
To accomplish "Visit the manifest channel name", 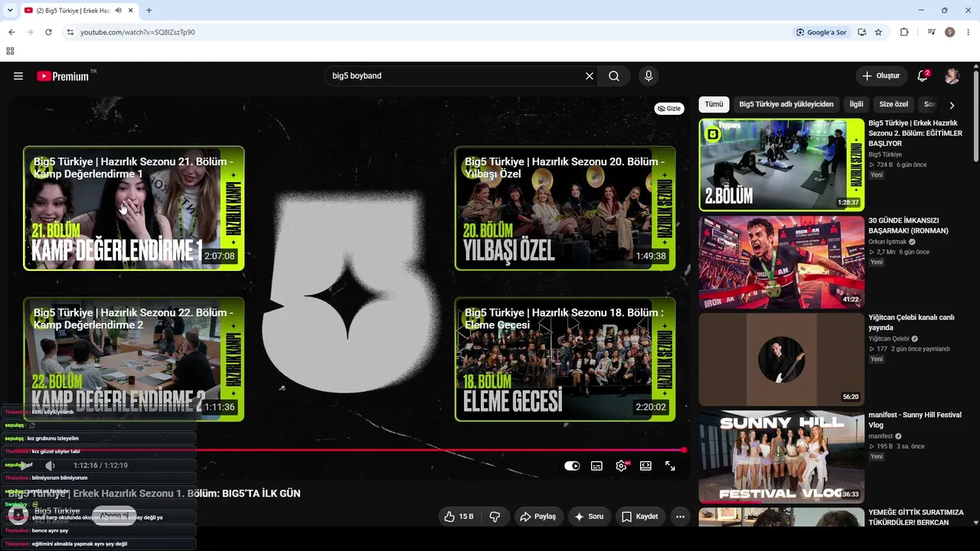I will pyautogui.click(x=880, y=436).
